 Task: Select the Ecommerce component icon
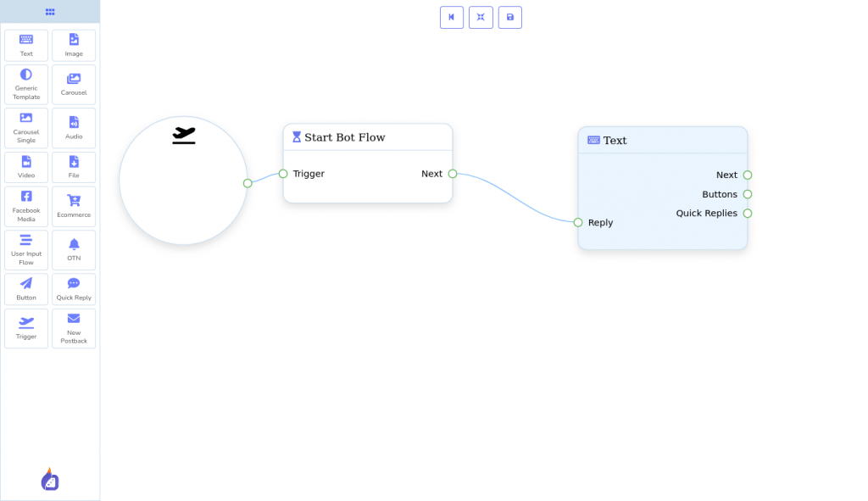[74, 206]
